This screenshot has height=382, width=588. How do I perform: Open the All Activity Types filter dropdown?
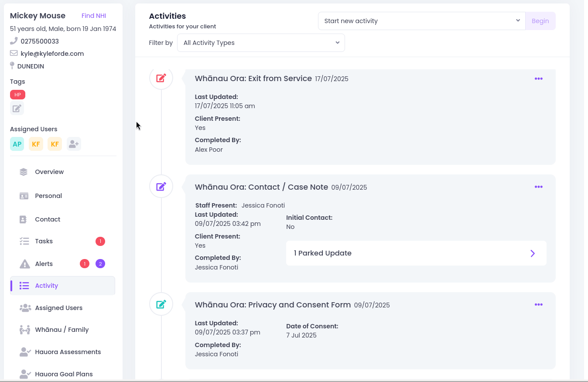pyautogui.click(x=261, y=43)
